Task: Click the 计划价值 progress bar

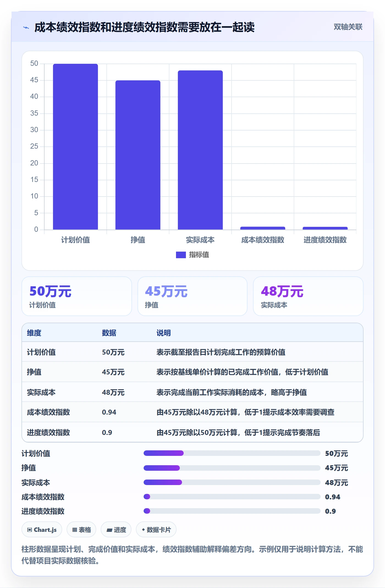Action: pyautogui.click(x=232, y=453)
